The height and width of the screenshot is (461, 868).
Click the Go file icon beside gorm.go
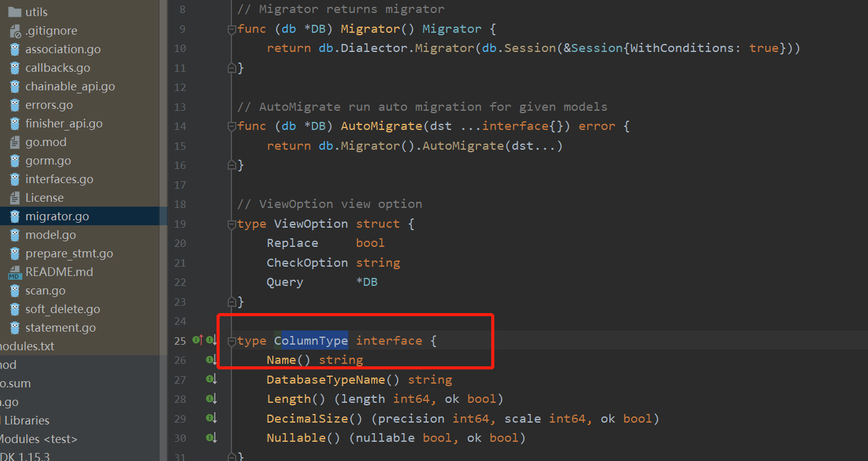[x=14, y=160]
